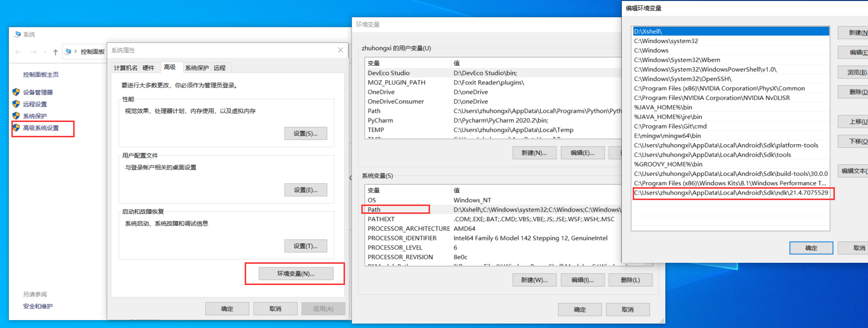The height and width of the screenshot is (328, 868).
Task: Click 取消 in the 系统属性 dialog
Action: click(x=275, y=309)
